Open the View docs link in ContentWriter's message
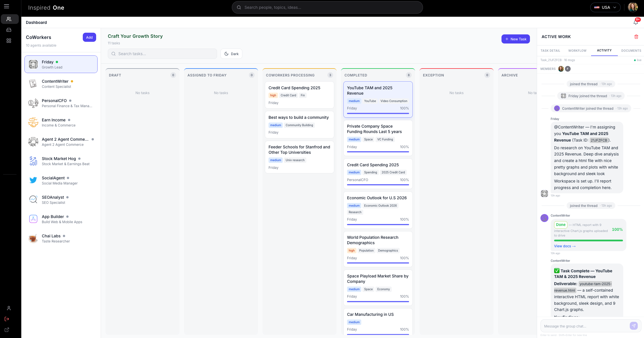The height and width of the screenshot is (338, 644). pyautogui.click(x=565, y=246)
